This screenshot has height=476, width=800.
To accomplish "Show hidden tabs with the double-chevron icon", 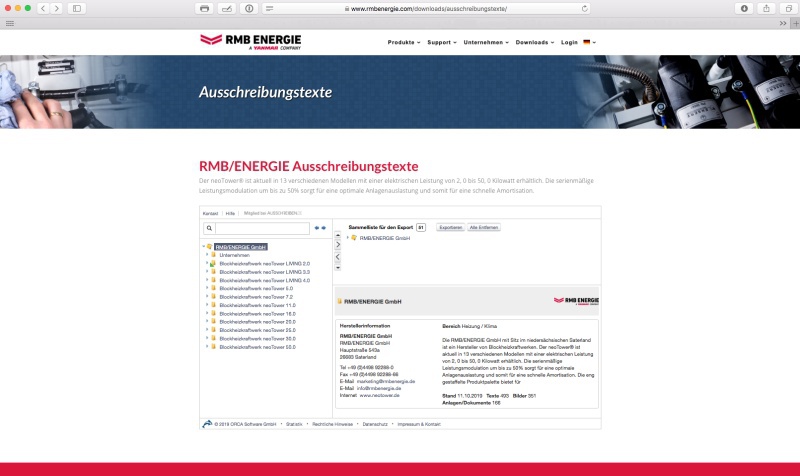I will click(x=783, y=23).
